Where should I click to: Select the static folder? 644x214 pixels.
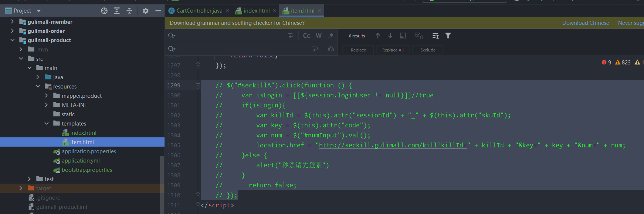click(68, 114)
